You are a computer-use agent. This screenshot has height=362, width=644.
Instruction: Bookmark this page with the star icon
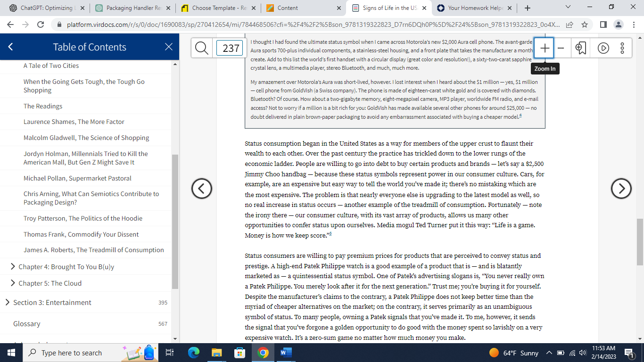[x=585, y=25]
